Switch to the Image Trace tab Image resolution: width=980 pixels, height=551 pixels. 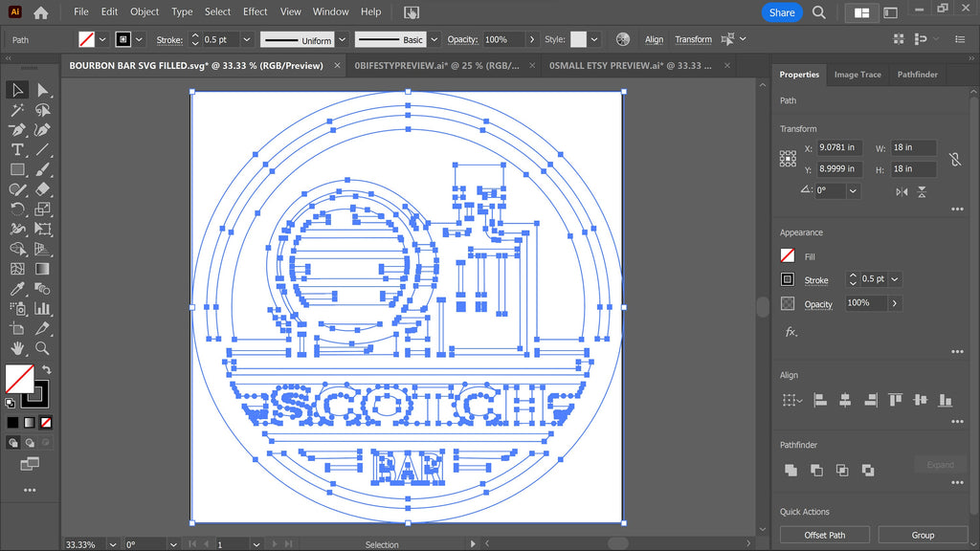(857, 75)
